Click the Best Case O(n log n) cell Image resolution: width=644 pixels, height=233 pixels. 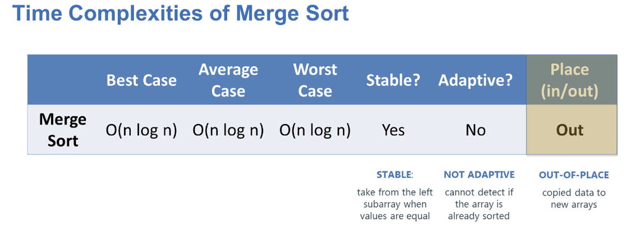(x=141, y=130)
